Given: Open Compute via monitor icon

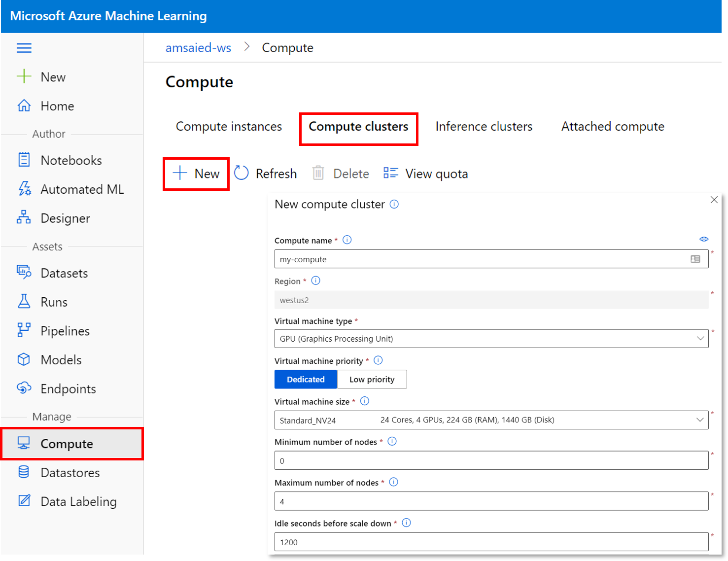Looking at the screenshot, I should [24, 443].
